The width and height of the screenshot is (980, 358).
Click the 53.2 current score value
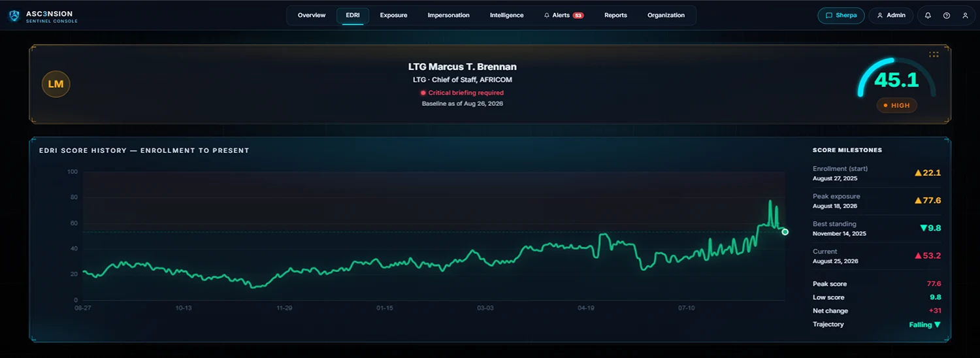[x=928, y=255]
